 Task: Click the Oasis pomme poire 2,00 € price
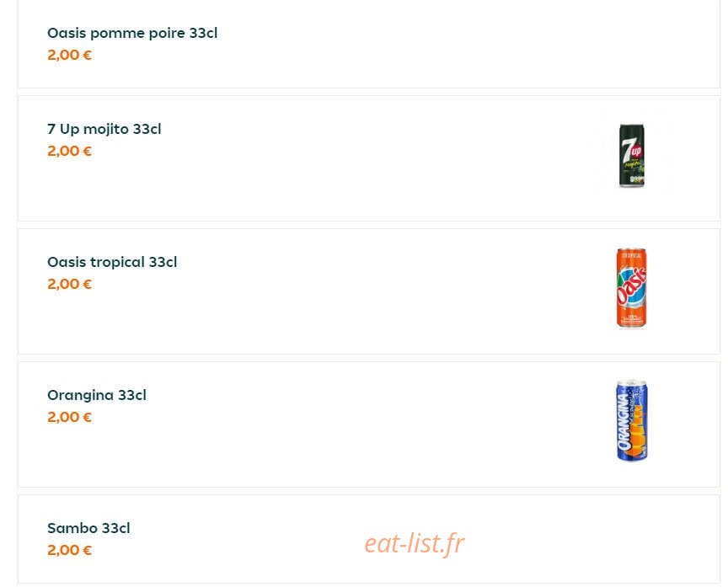pos(70,56)
